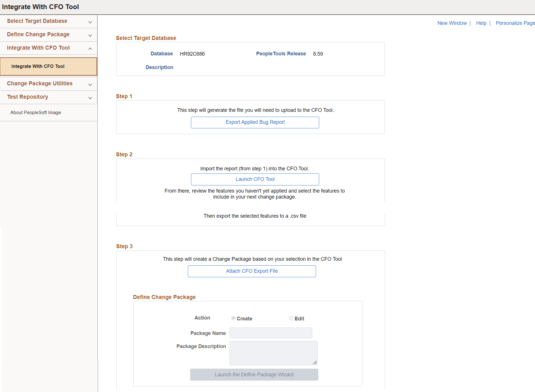Open the Help link

(481, 23)
